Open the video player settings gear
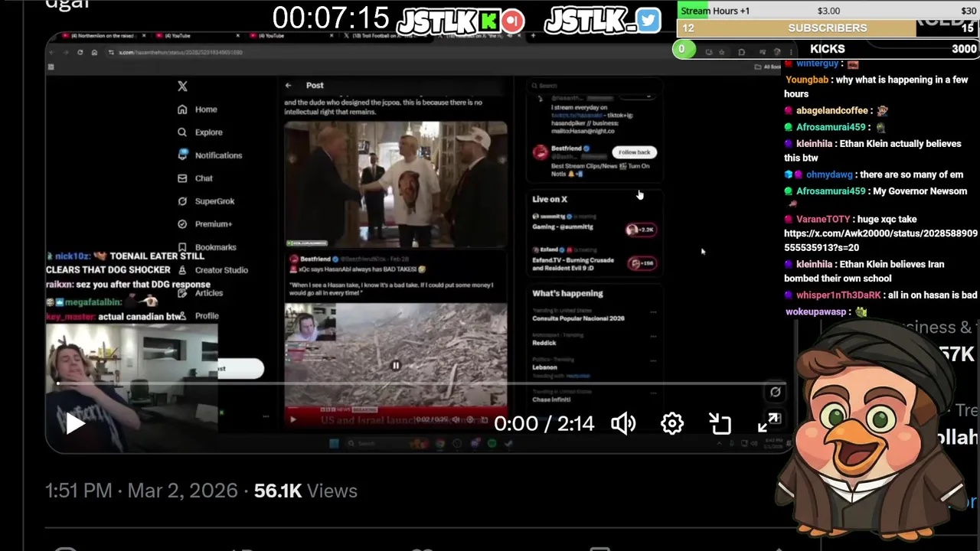The width and height of the screenshot is (980, 551). coord(672,423)
